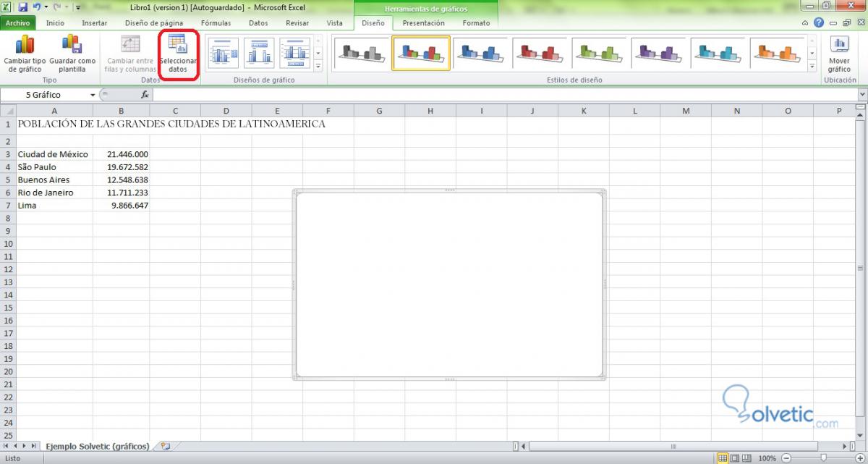This screenshot has width=868, height=464.
Task: Click Guardar como plantilla icon
Action: (72, 54)
